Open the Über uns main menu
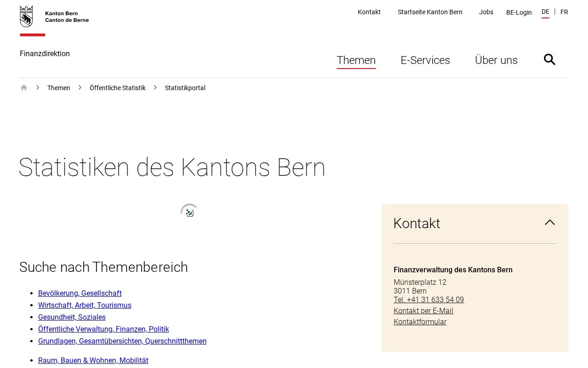The image size is (588, 368). pyautogui.click(x=496, y=60)
